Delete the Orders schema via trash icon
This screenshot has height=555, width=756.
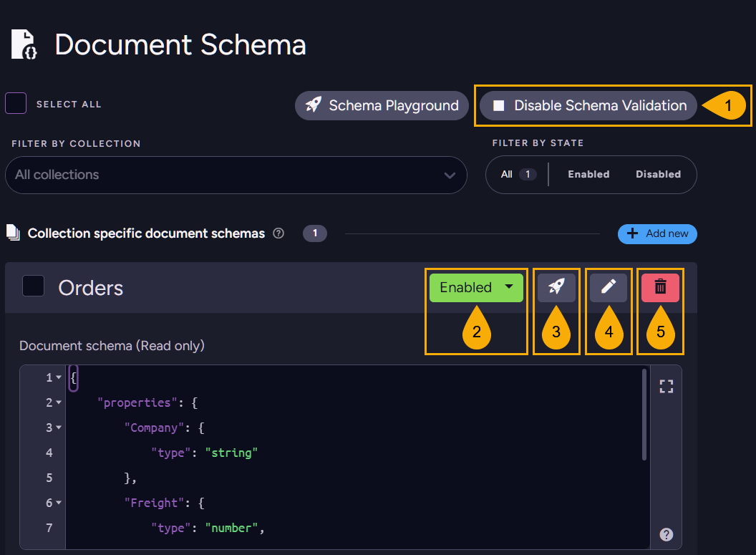click(x=659, y=287)
